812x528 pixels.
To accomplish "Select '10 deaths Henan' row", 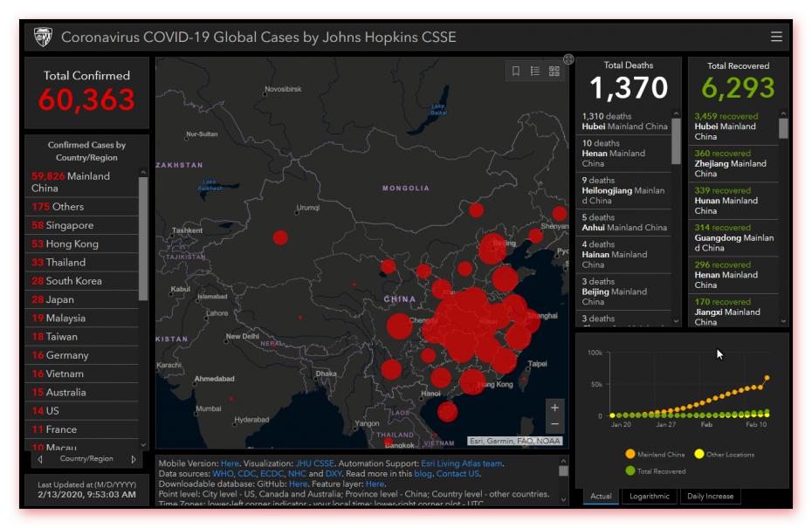I will [x=624, y=154].
